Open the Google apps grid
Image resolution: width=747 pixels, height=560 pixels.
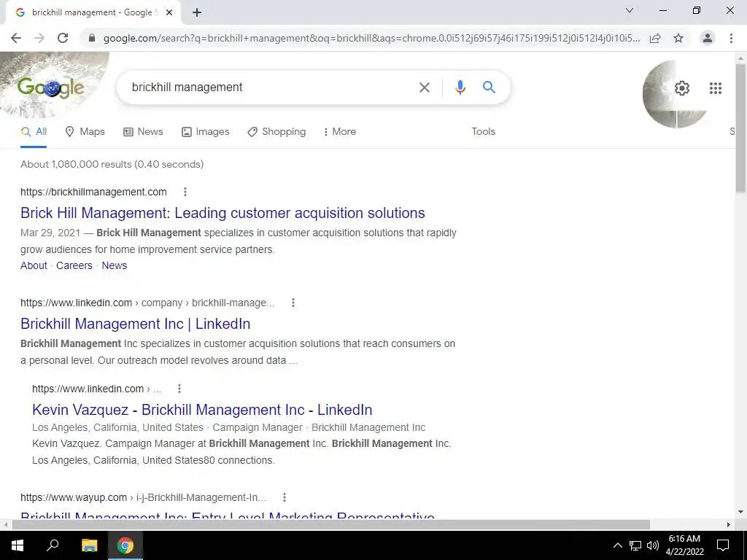coord(715,88)
